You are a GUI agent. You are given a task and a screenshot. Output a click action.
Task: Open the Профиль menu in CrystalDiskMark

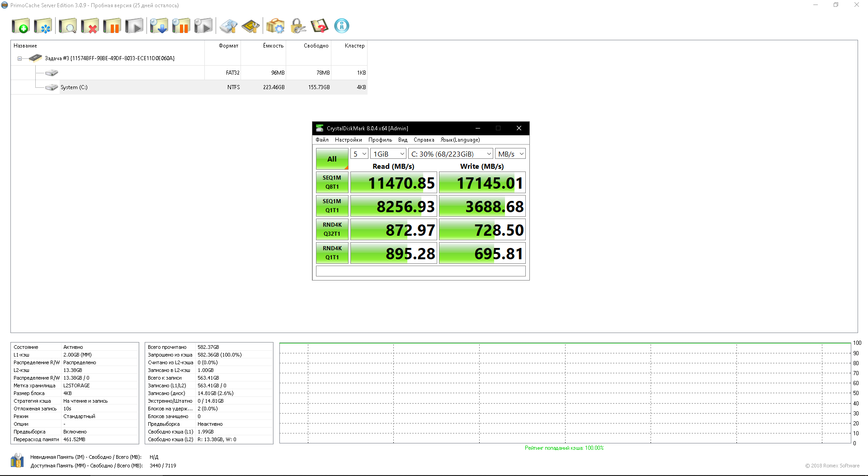[x=380, y=140]
